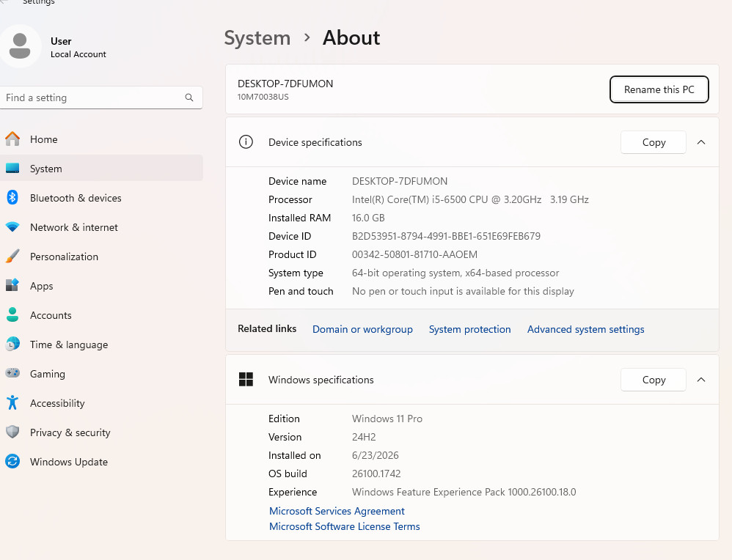Image resolution: width=732 pixels, height=560 pixels.
Task: Click the Privacy & security shield icon
Action: [x=12, y=432]
